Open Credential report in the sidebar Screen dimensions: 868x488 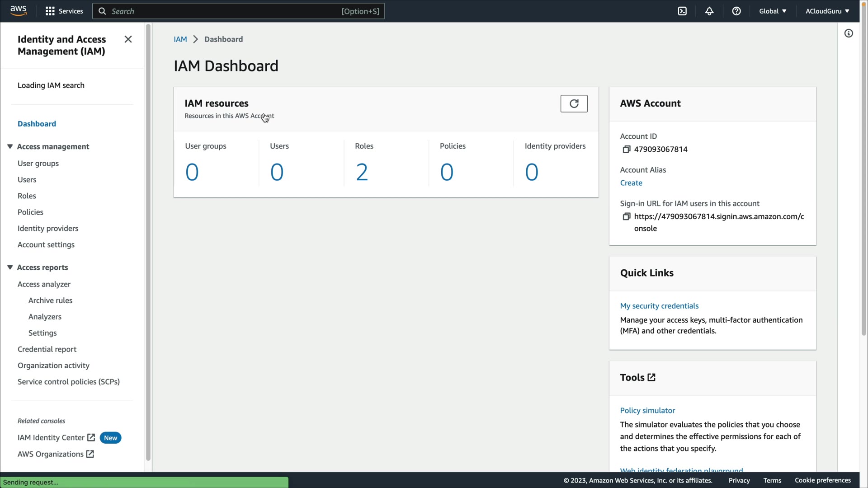47,349
